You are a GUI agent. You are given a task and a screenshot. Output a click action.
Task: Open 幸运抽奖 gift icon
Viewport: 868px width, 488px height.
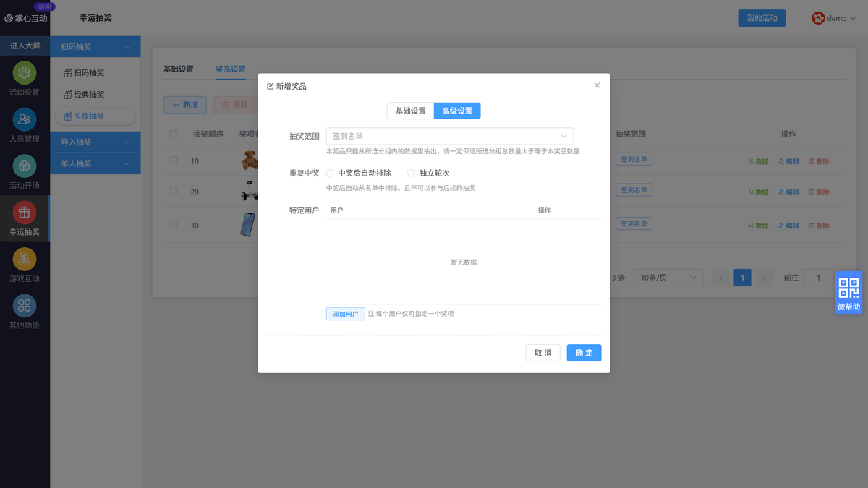[x=25, y=213]
